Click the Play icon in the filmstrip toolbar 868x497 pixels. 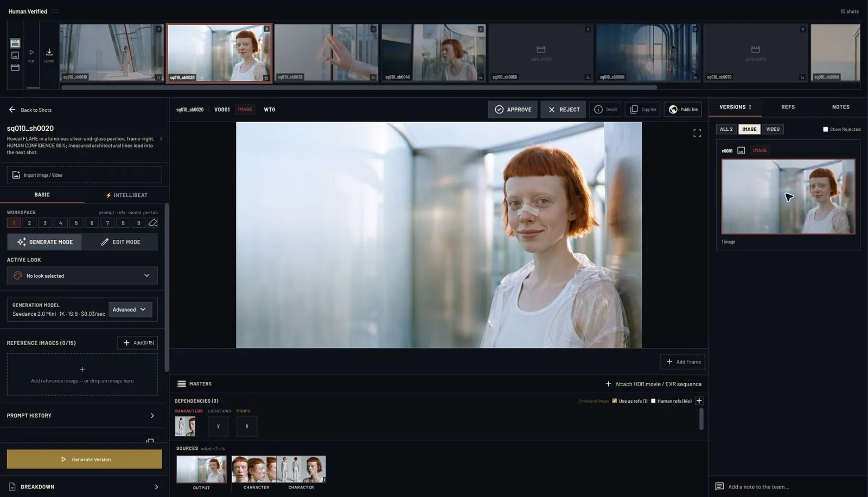point(31,53)
